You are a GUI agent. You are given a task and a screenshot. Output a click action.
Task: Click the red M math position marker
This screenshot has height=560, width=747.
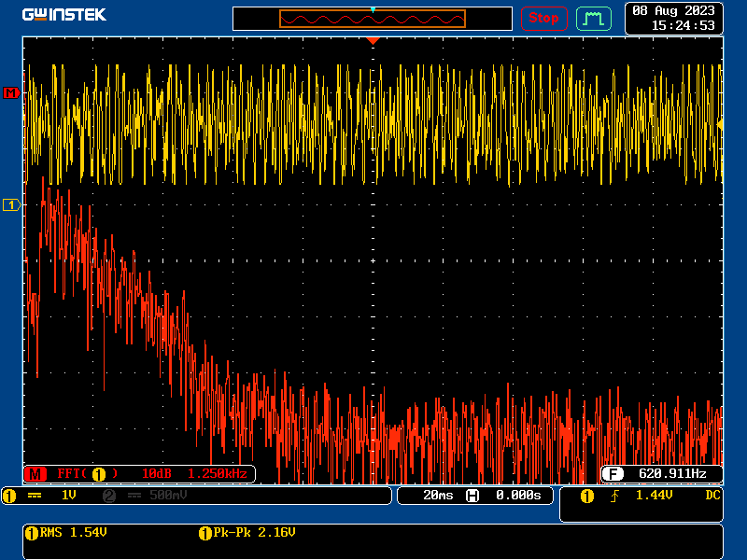point(11,92)
